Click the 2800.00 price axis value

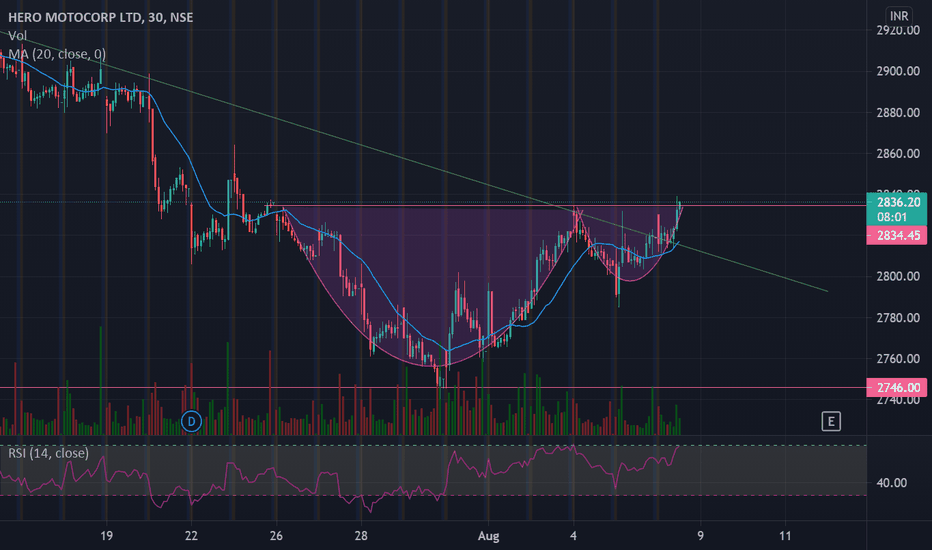click(x=898, y=276)
